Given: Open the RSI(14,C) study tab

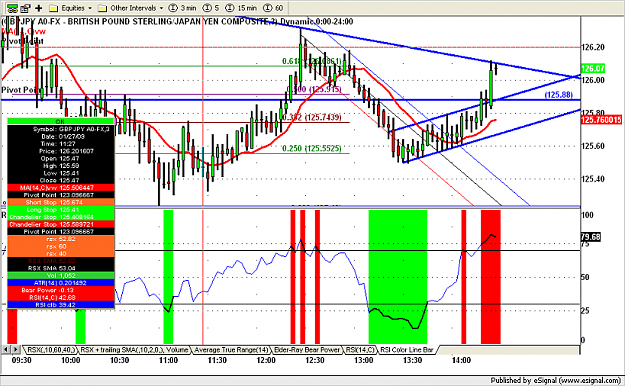Looking at the screenshot, I should click(360, 350).
